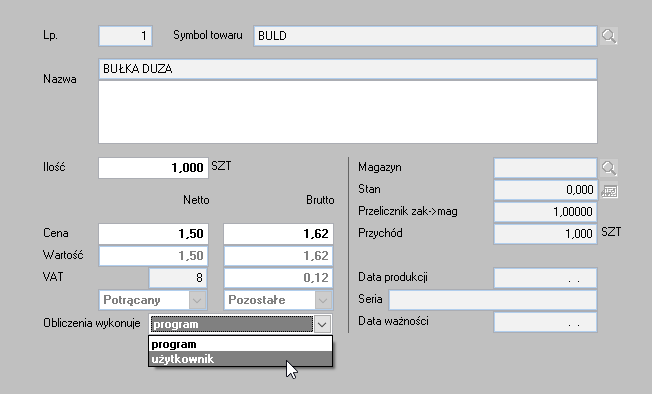Click the Cena Netto field 1,50
The height and width of the screenshot is (394, 652).
click(x=153, y=234)
